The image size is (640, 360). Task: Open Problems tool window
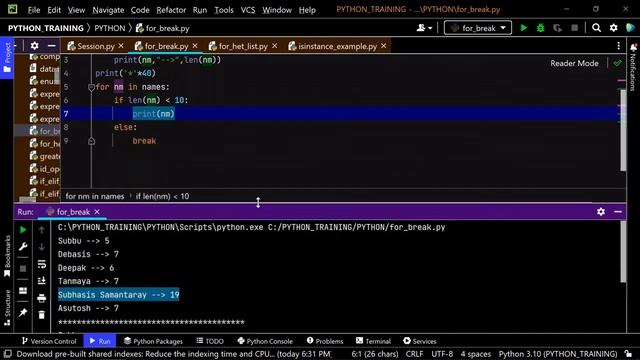[x=325, y=341]
